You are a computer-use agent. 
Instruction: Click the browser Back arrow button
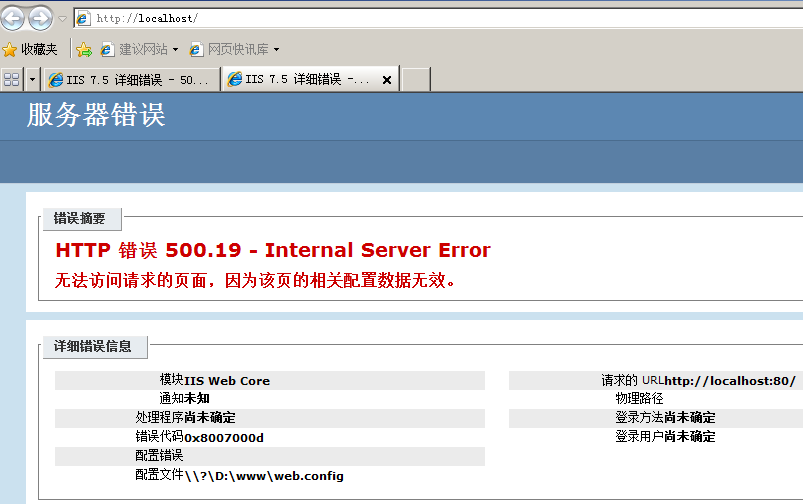[13, 18]
